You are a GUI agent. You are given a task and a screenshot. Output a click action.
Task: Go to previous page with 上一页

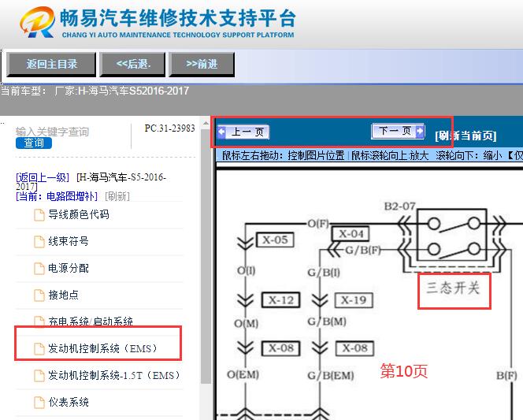pos(243,132)
